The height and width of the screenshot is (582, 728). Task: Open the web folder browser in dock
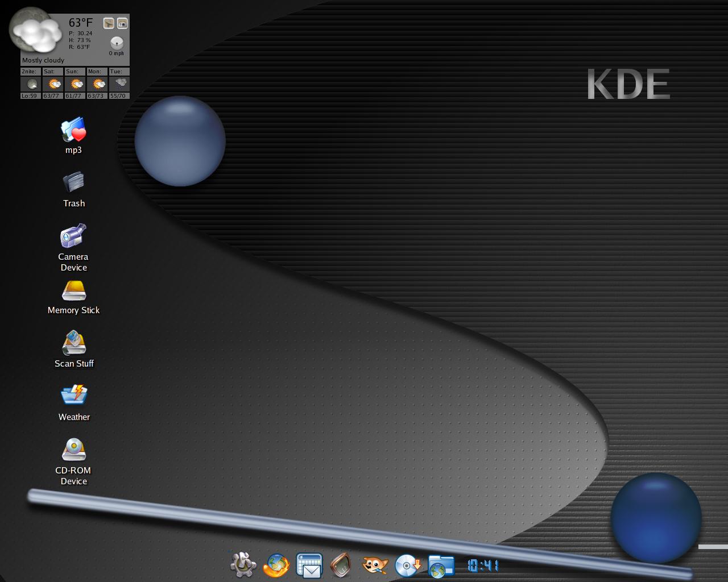(x=441, y=566)
